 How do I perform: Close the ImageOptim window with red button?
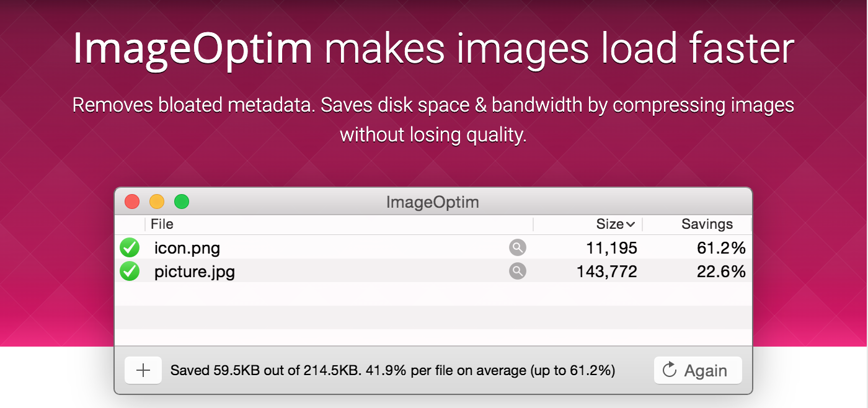tap(132, 202)
